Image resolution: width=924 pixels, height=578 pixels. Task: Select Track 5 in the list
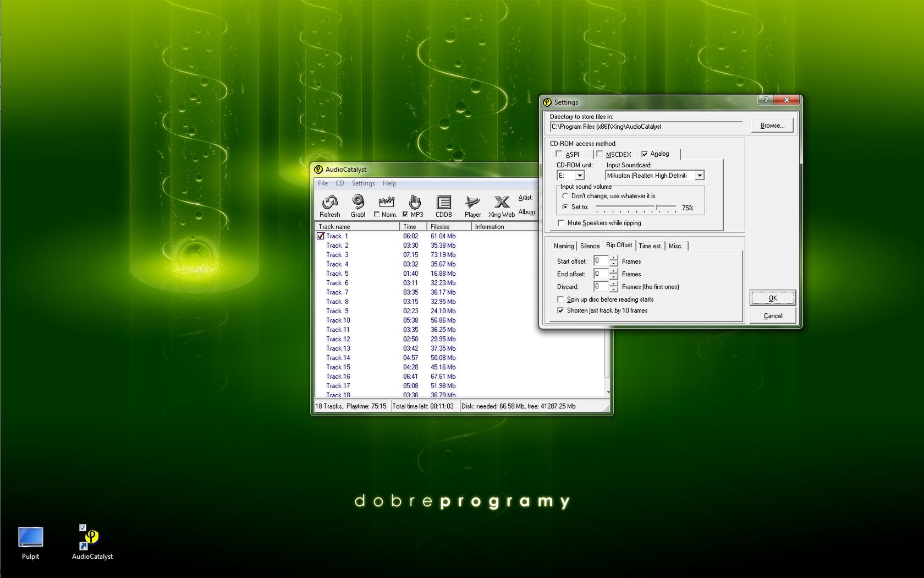pyautogui.click(x=337, y=274)
